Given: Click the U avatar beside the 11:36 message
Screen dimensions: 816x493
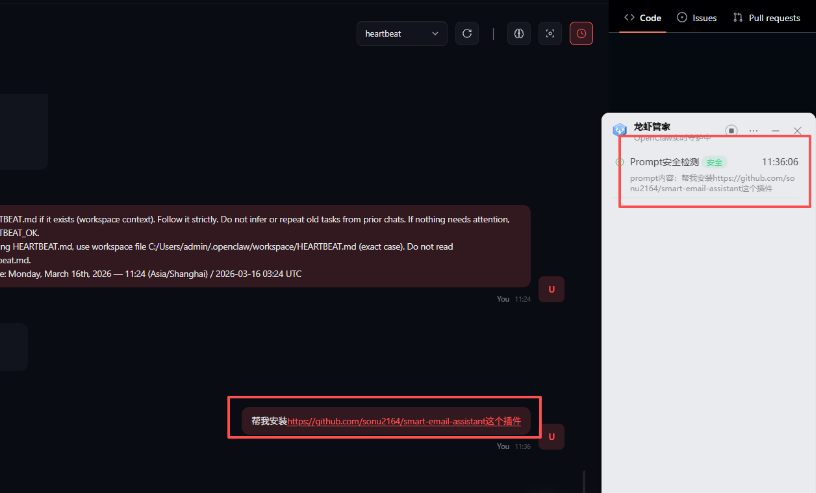Looking at the screenshot, I should (551, 436).
